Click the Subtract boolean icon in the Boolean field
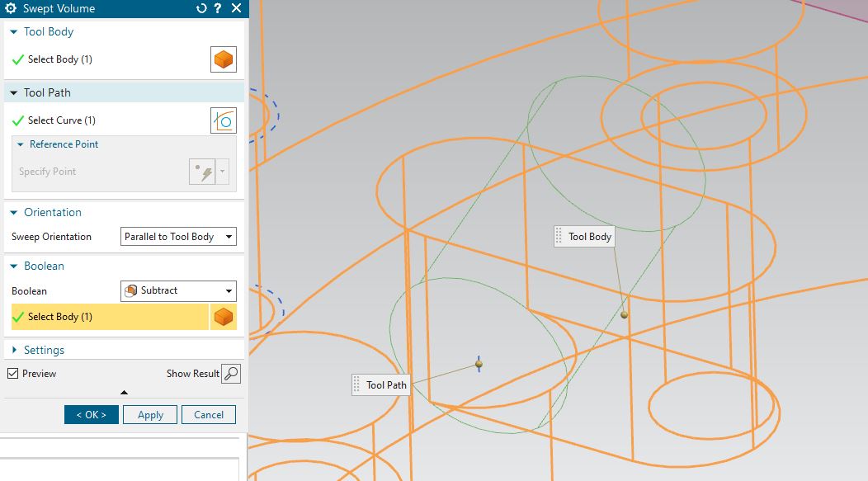Image resolution: width=868 pixels, height=481 pixels. [x=130, y=290]
